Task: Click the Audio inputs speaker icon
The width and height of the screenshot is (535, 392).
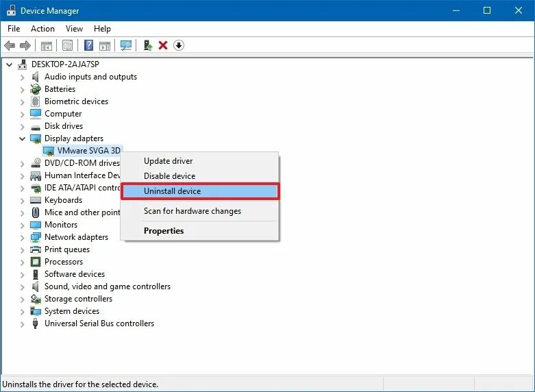Action: point(35,77)
